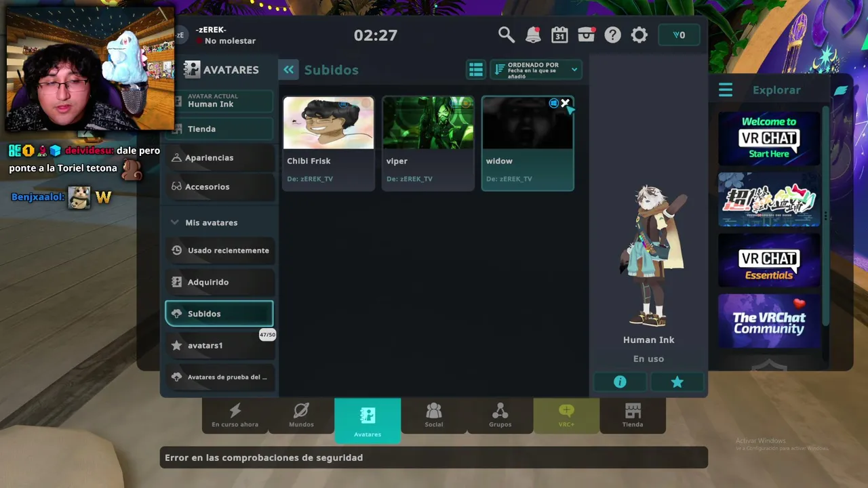Click De: zEREK_TV on viper card
The image size is (868, 488).
410,179
